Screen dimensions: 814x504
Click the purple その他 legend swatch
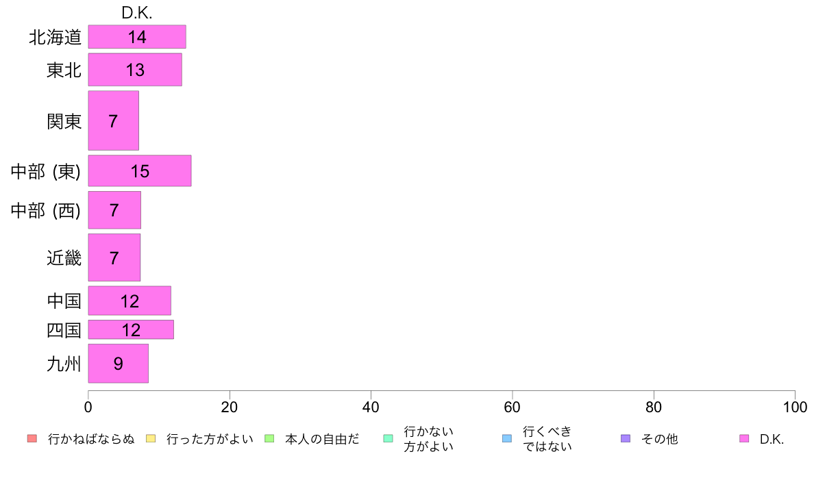pos(625,439)
